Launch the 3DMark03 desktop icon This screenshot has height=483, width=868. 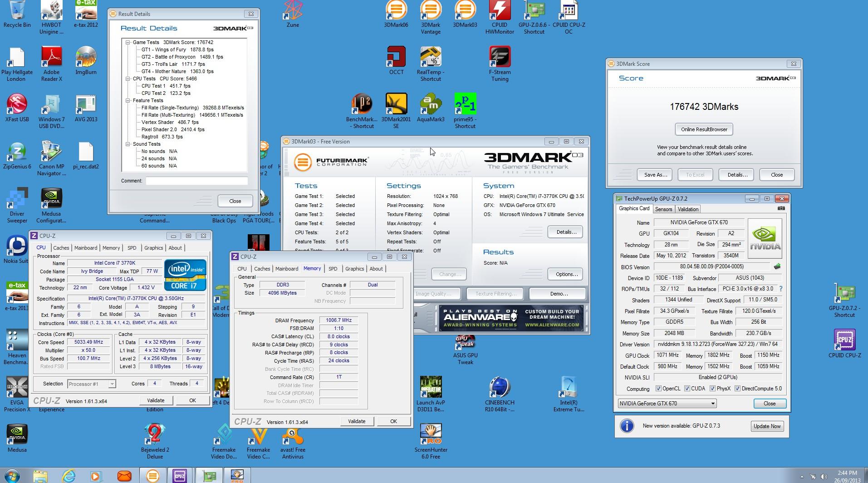pyautogui.click(x=465, y=14)
